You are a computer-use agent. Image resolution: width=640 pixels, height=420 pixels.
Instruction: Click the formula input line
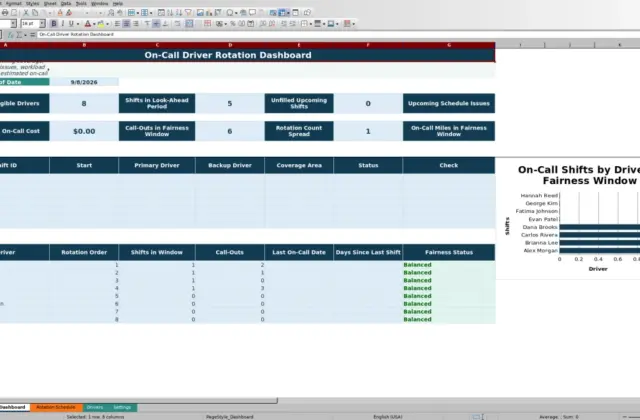coord(338,35)
